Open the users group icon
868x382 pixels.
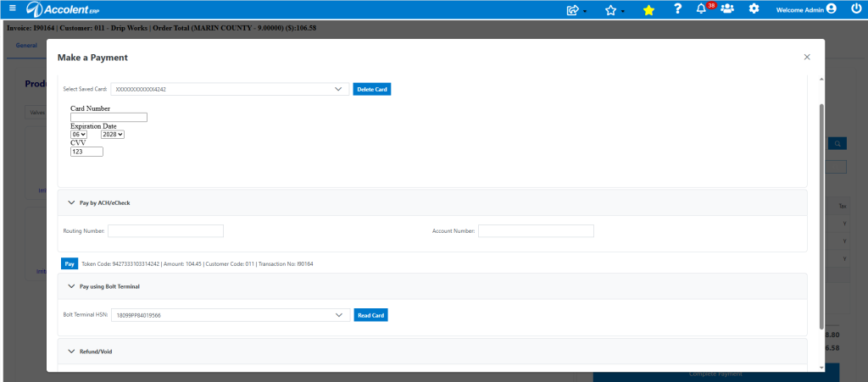[727, 8]
